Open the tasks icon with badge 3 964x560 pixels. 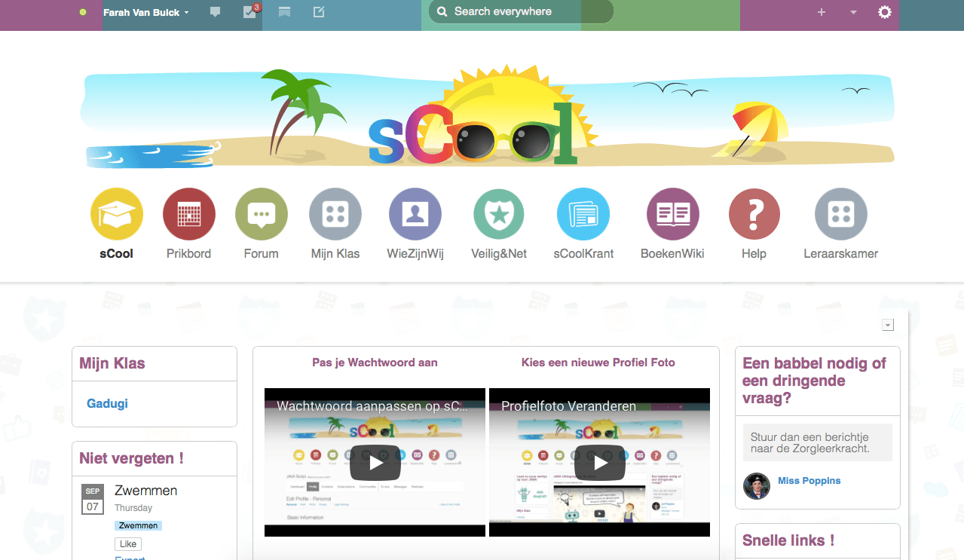251,11
